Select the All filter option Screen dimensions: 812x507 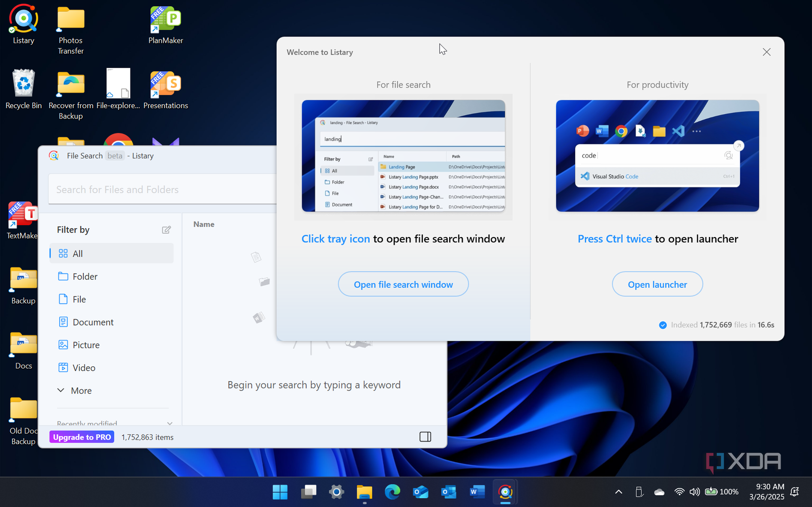[78, 253]
